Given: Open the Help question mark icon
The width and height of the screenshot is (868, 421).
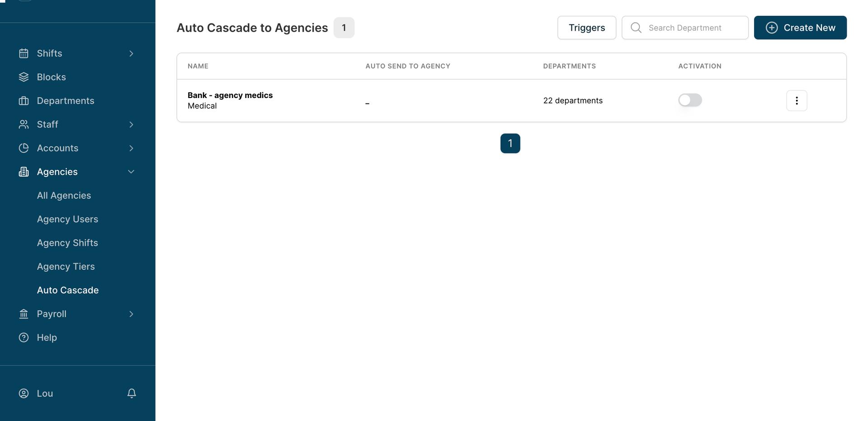Looking at the screenshot, I should coord(24,337).
